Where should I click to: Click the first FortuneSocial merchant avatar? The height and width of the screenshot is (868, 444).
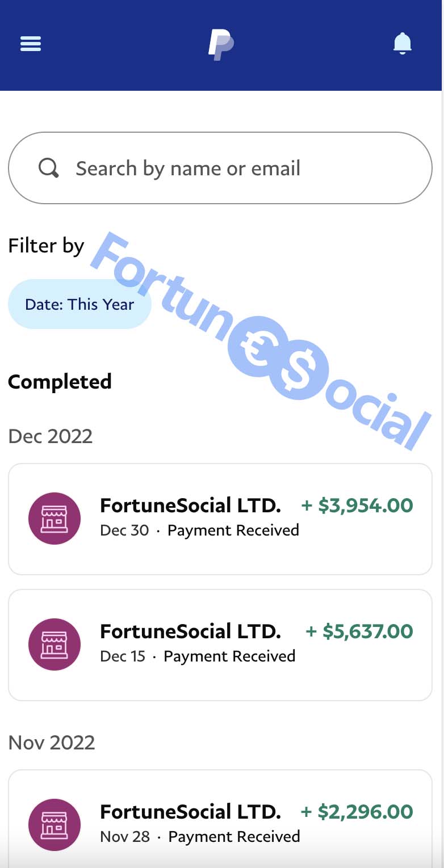coord(55,518)
